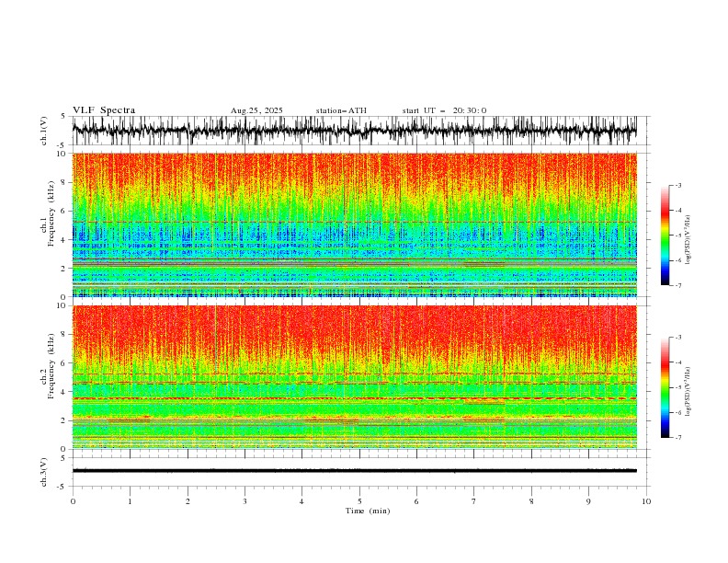The height and width of the screenshot is (563, 728).
Task: Click the ch.1(V) axis label
Action: [x=44, y=131]
